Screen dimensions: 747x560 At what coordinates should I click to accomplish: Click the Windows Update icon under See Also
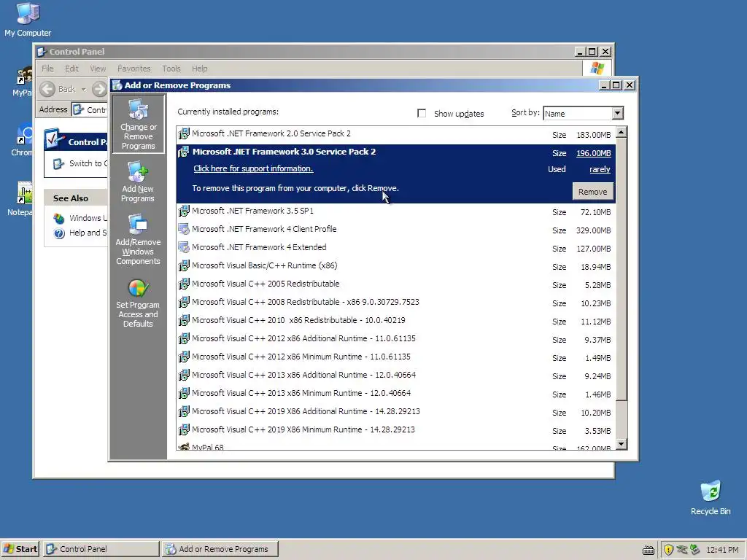(59, 218)
